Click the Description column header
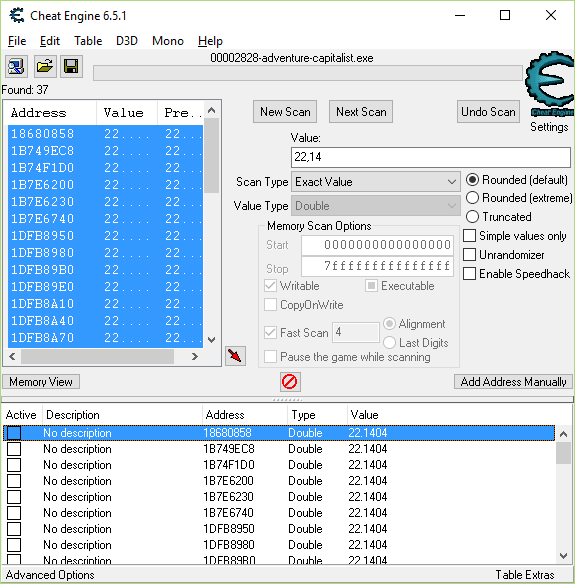 click(x=123, y=415)
